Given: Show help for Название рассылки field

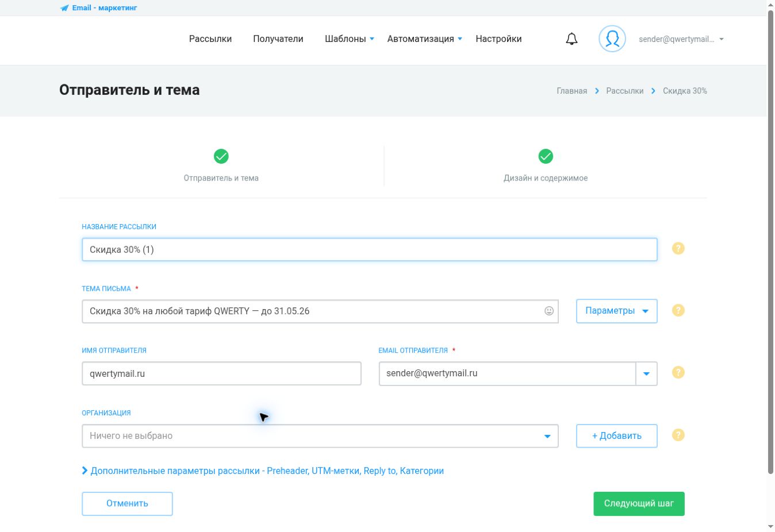Looking at the screenshot, I should coord(678,249).
